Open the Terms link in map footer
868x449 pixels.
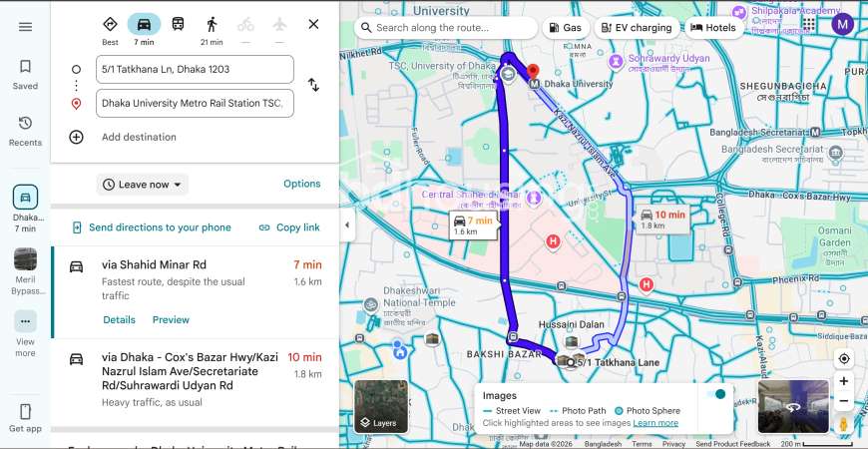tap(643, 444)
